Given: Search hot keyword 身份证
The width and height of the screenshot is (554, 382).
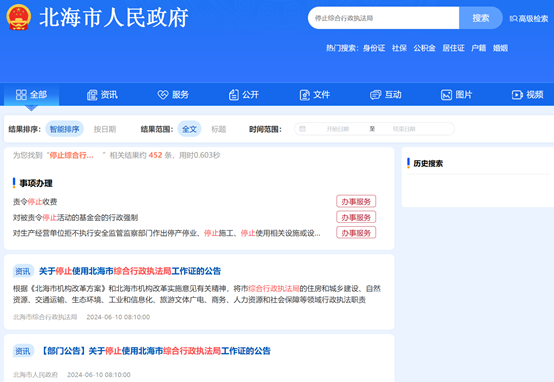Looking at the screenshot, I should click(x=374, y=48).
